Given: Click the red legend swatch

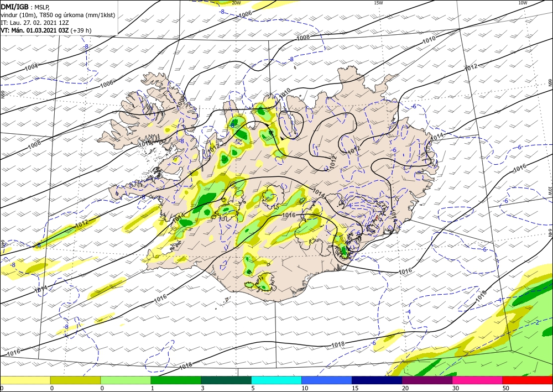Looking at the screenshot, I should pos(528,380).
